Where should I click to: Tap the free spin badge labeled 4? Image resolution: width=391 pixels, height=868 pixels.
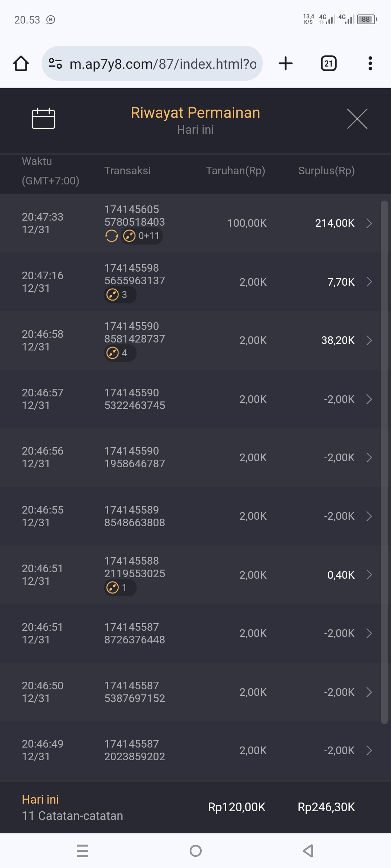(x=120, y=353)
